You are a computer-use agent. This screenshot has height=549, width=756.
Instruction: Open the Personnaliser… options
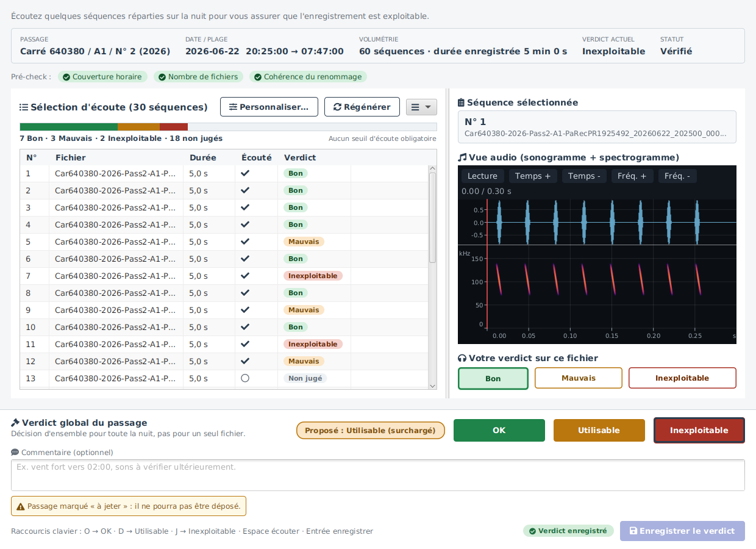pyautogui.click(x=269, y=107)
